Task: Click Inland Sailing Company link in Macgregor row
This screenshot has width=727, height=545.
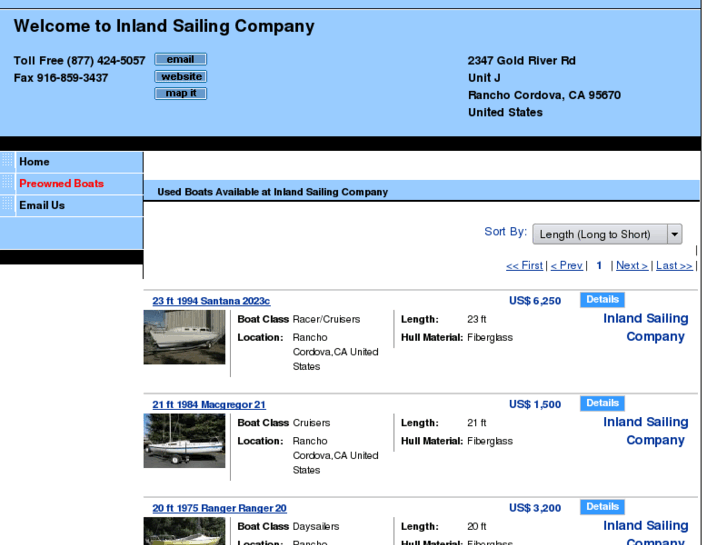Action: click(645, 431)
